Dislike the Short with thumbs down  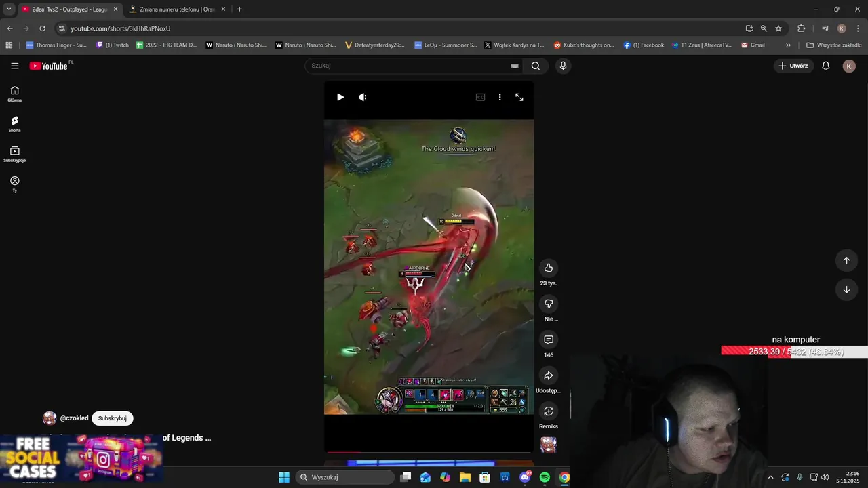click(x=549, y=304)
